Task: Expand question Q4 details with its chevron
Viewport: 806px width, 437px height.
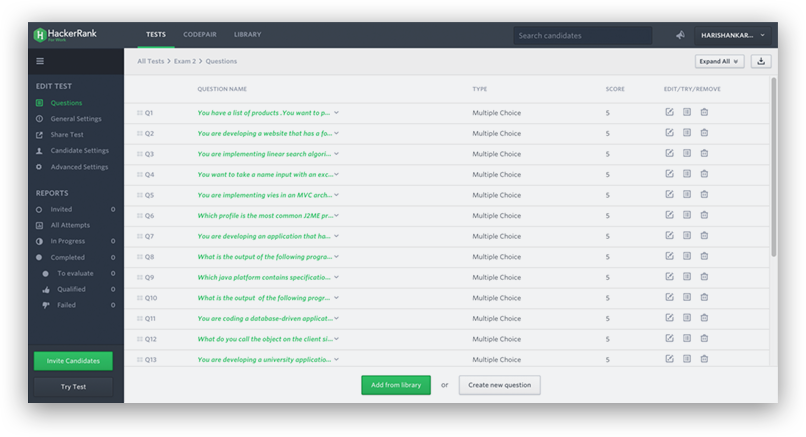Action: click(337, 174)
